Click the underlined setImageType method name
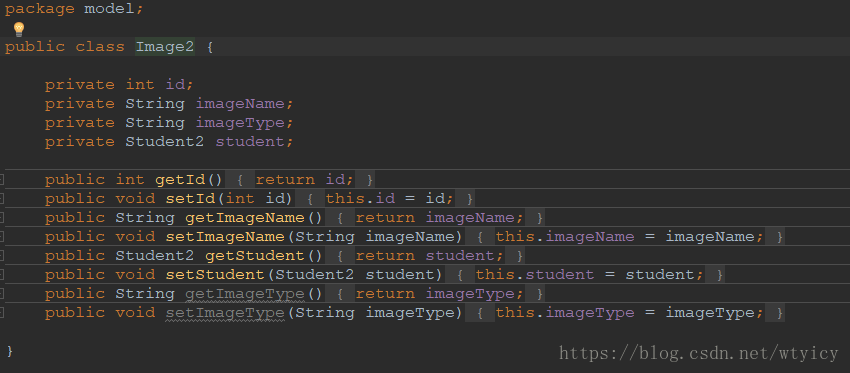 tap(225, 313)
